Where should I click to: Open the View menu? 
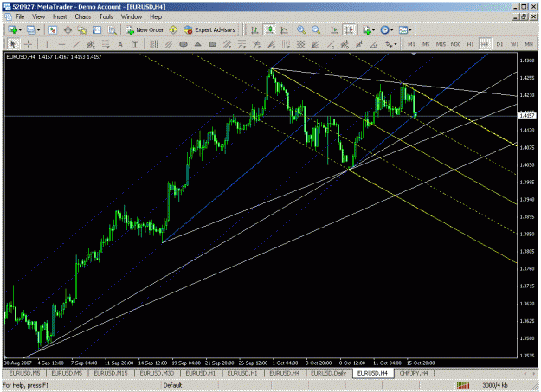[x=39, y=16]
